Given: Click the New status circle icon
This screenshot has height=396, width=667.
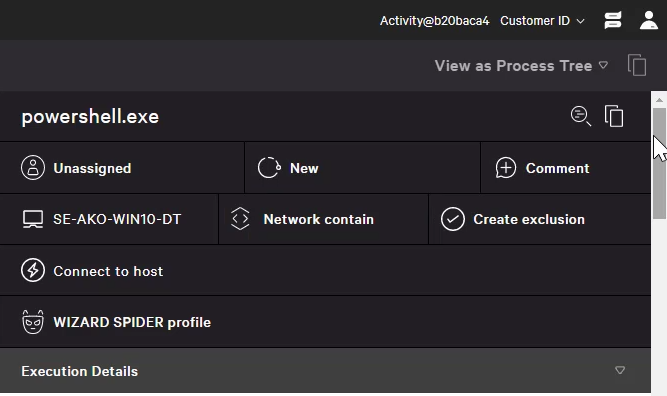Looking at the screenshot, I should click(x=269, y=168).
